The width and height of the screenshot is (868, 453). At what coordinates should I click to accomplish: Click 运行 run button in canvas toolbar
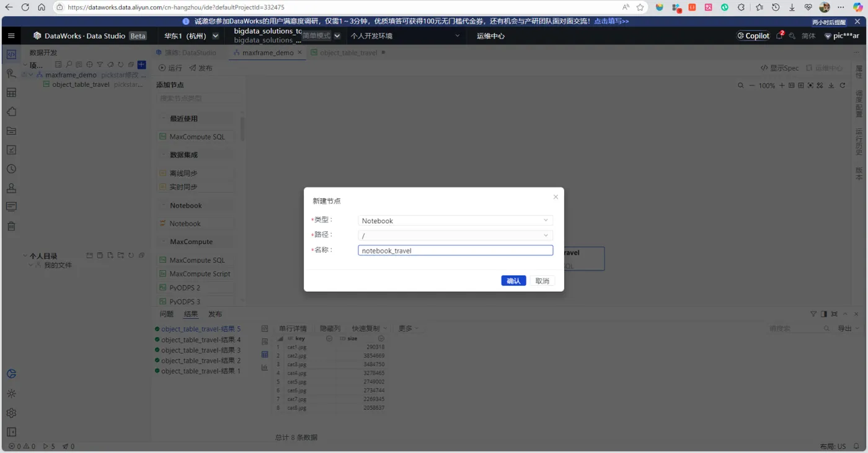pos(170,68)
